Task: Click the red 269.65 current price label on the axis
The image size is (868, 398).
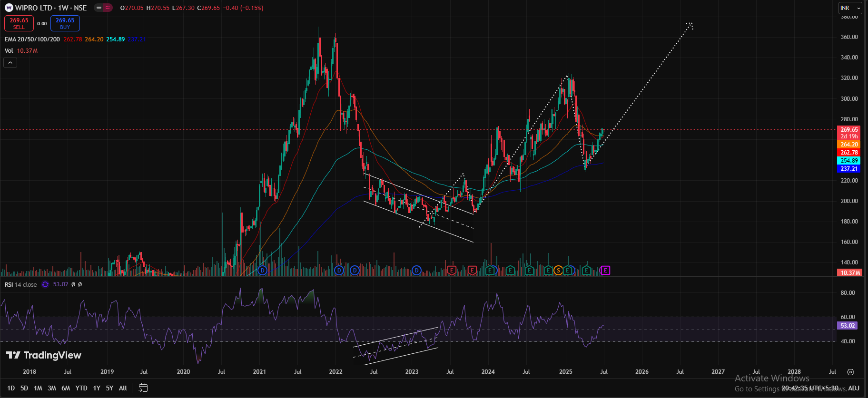Action: [x=849, y=129]
